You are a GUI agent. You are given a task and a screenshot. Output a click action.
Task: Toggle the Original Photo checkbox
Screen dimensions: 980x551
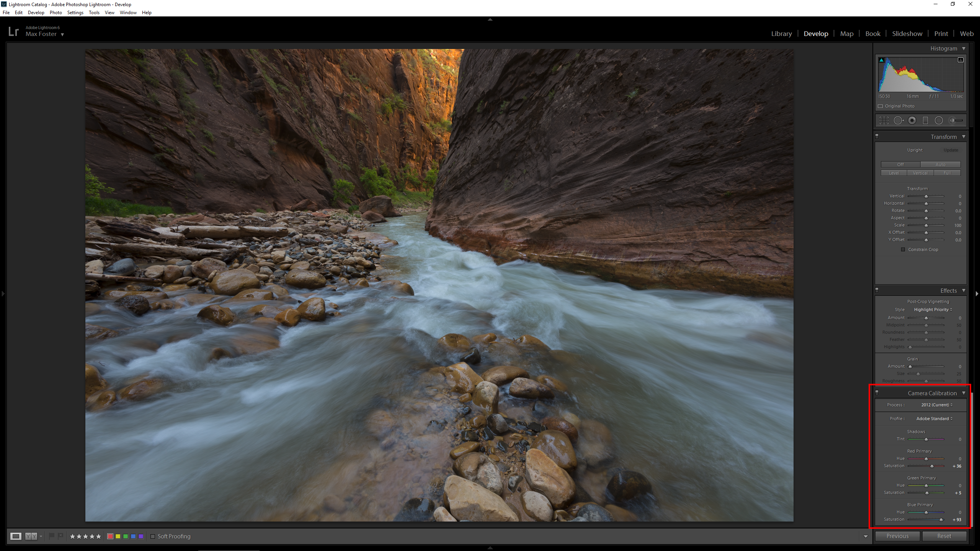[880, 106]
